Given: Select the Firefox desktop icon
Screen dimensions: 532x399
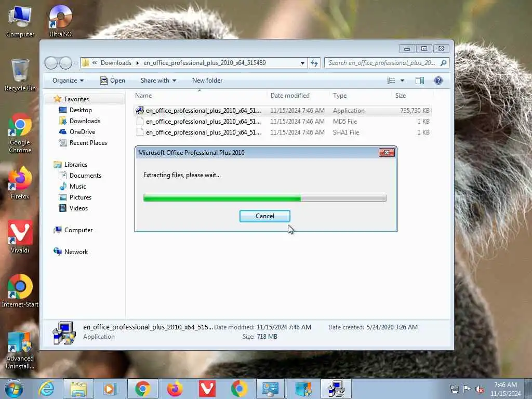Looking at the screenshot, I should click(x=20, y=183).
